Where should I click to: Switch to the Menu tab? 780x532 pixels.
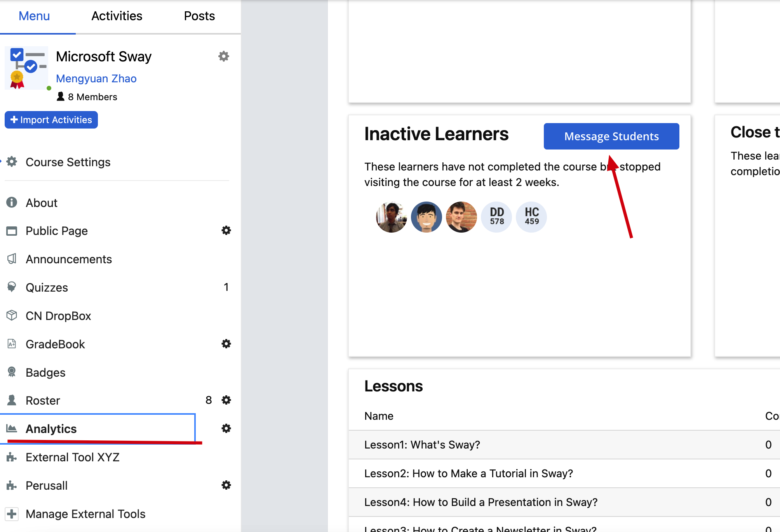click(x=34, y=16)
